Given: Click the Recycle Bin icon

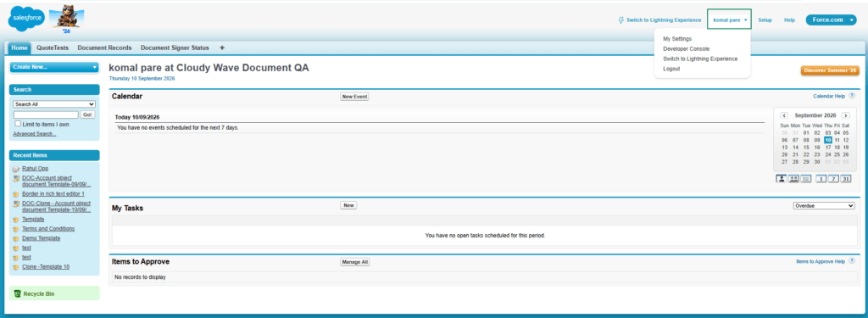Looking at the screenshot, I should pyautogui.click(x=17, y=293).
